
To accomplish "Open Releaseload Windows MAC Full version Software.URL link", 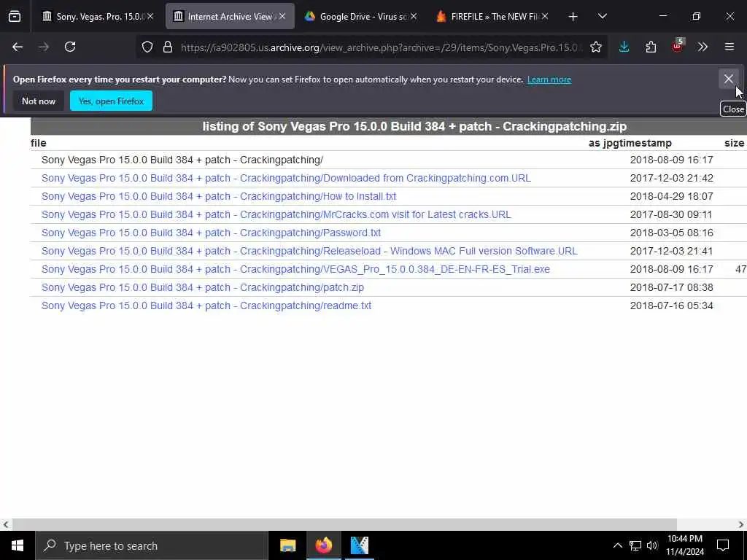I will click(309, 251).
